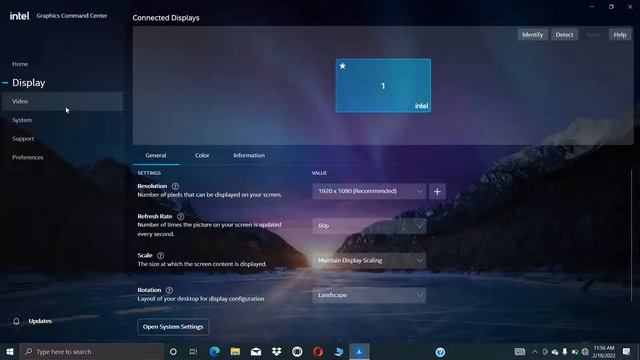Open Dropbox from the taskbar

tap(277, 351)
